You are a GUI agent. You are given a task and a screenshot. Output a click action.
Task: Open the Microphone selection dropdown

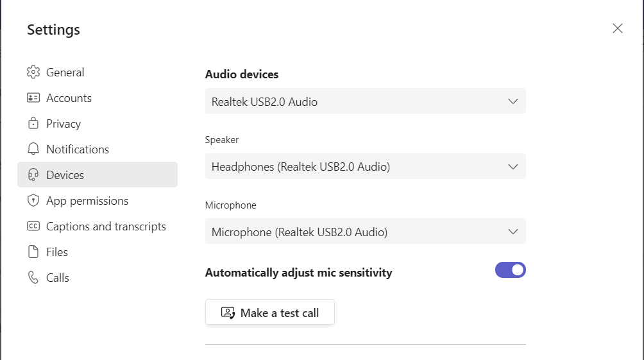tap(365, 232)
